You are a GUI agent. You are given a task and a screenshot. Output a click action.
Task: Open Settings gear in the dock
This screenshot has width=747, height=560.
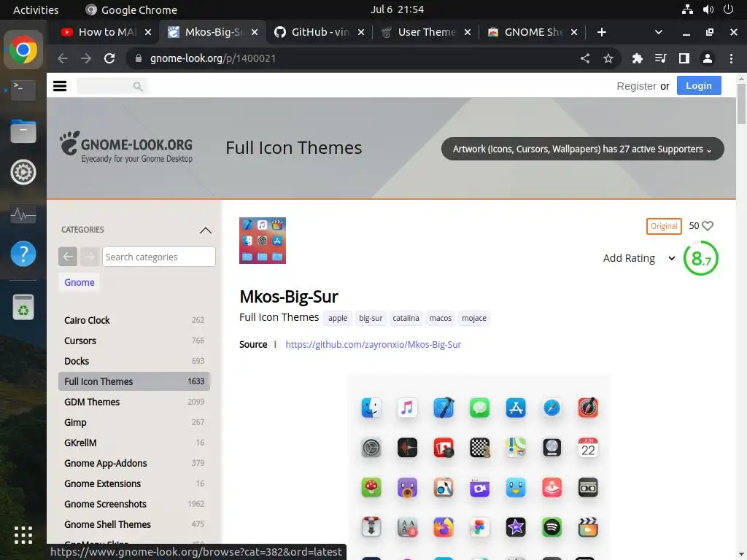pyautogui.click(x=23, y=172)
